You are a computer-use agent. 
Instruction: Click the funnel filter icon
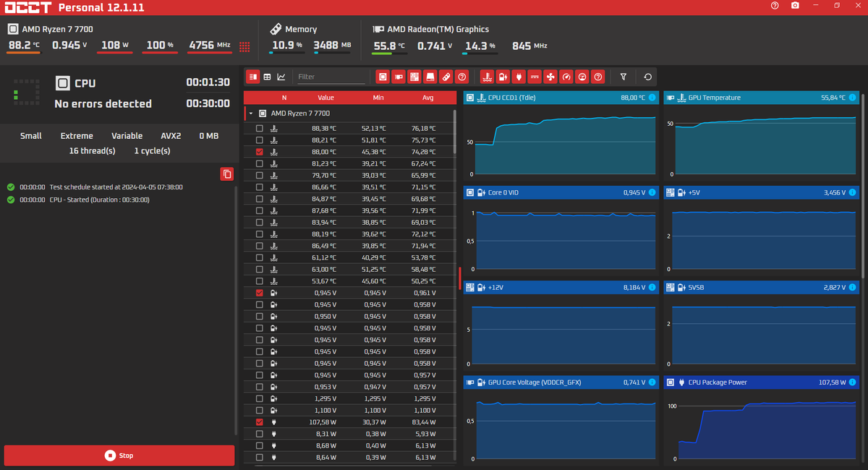pos(624,77)
